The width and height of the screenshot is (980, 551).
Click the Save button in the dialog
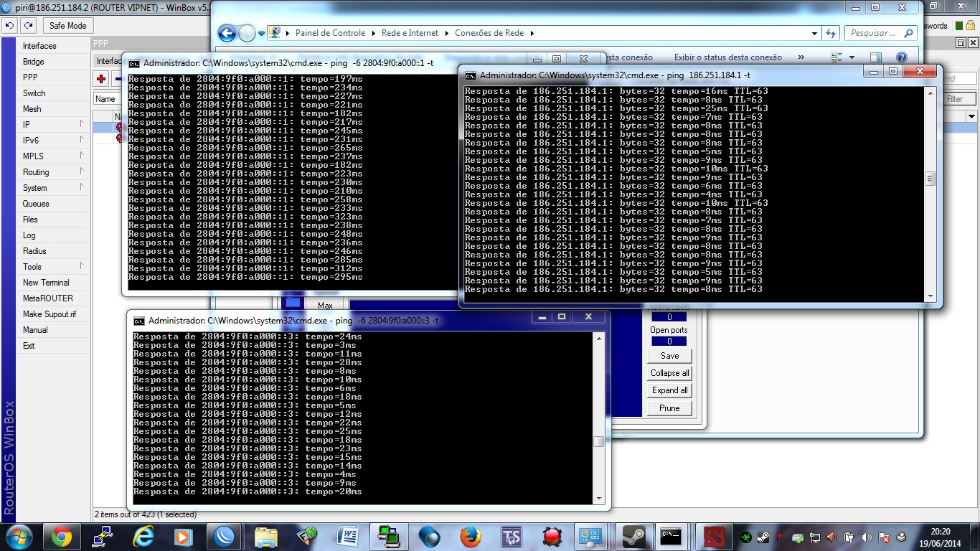669,356
